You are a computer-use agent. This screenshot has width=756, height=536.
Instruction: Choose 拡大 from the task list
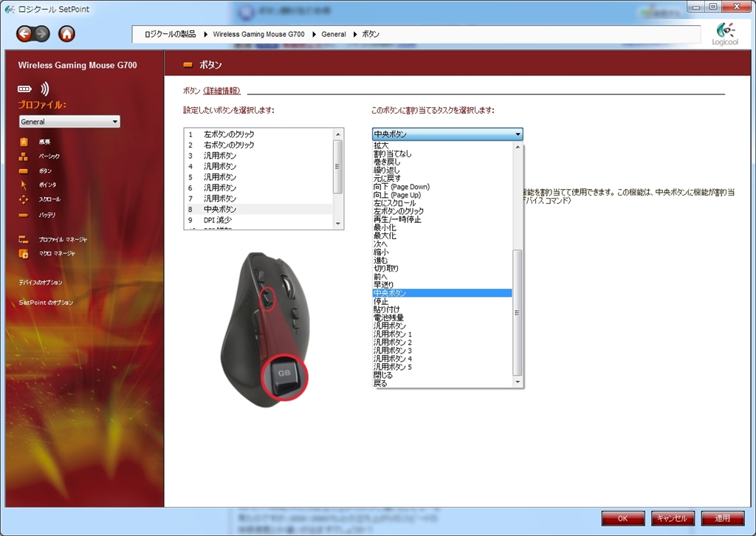[x=442, y=145]
